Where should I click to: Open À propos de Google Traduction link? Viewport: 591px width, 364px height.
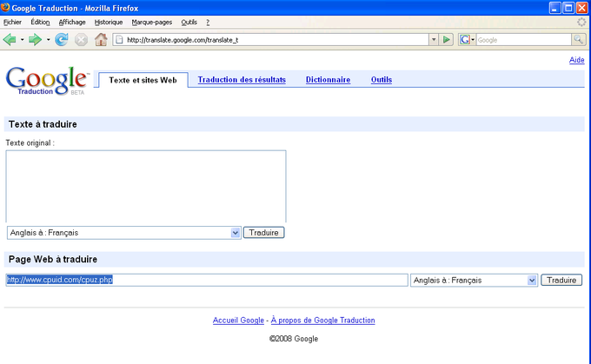pos(323,321)
